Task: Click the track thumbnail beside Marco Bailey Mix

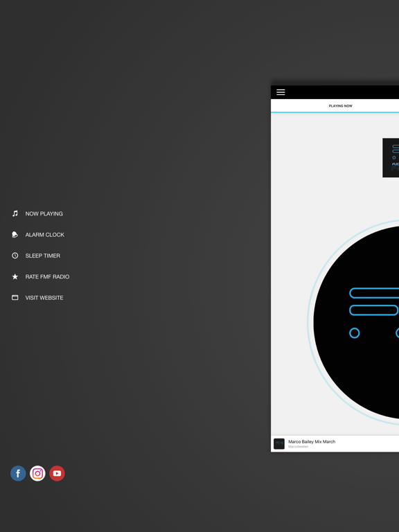Action: point(279,444)
